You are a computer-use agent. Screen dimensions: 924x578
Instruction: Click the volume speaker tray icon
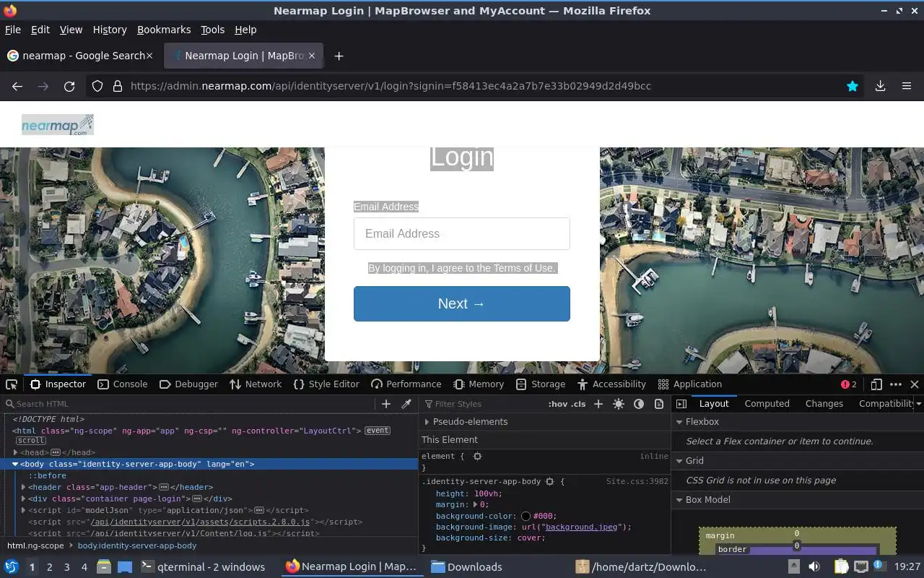coord(814,567)
